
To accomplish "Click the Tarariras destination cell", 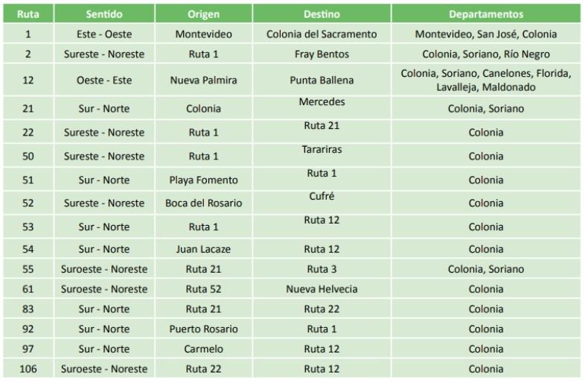I will (322, 156).
